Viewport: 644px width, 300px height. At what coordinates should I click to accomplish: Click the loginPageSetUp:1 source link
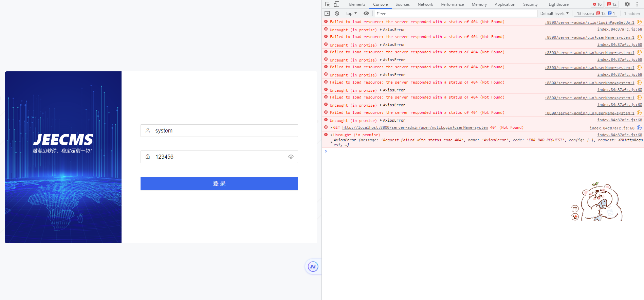pyautogui.click(x=589, y=22)
